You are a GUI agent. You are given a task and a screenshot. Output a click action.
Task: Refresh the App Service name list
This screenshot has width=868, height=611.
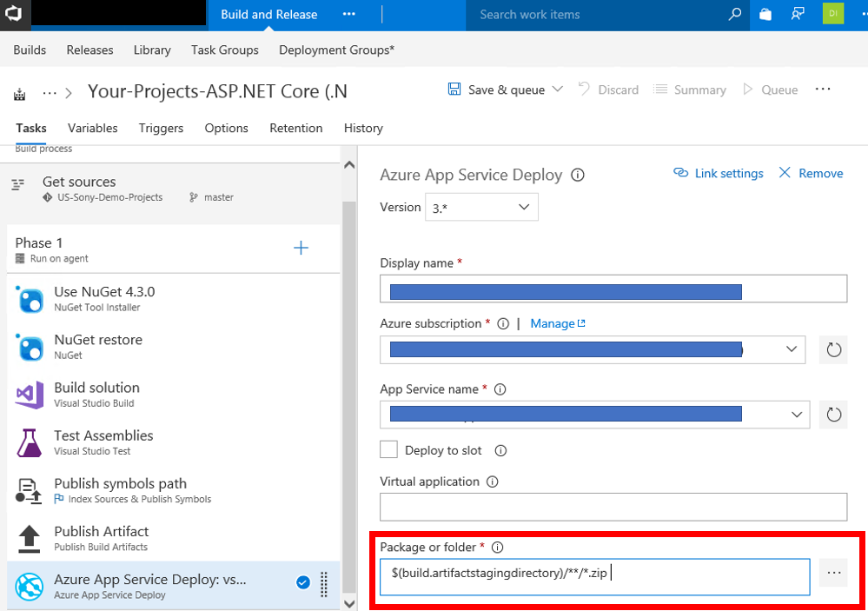point(833,415)
